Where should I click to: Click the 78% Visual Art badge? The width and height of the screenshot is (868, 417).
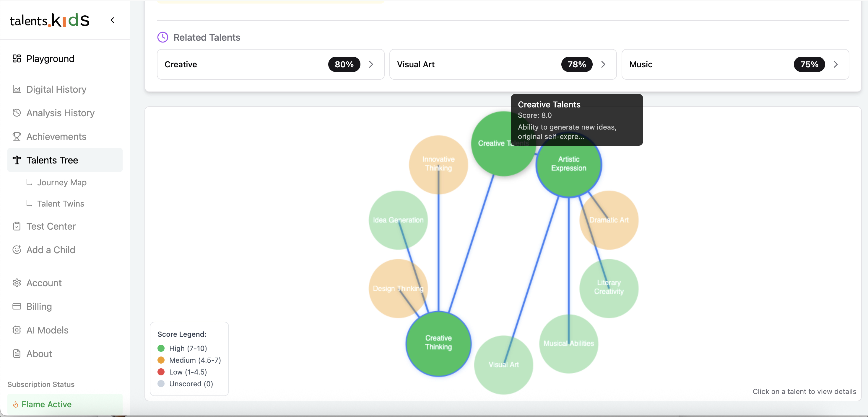pyautogui.click(x=577, y=64)
